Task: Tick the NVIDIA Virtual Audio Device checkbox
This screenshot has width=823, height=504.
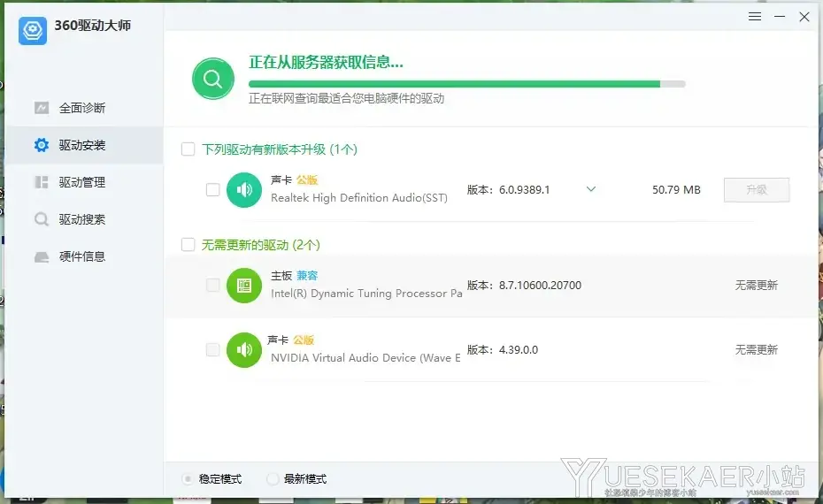Action: 212,350
